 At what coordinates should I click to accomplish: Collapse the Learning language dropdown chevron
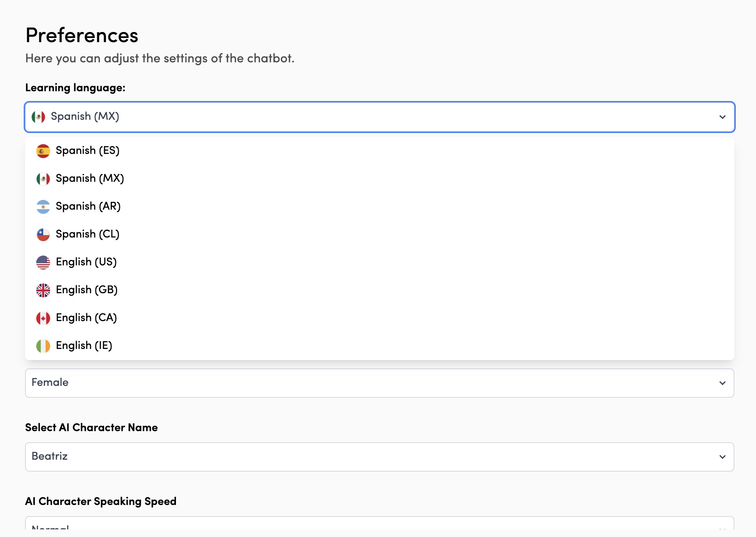point(723,117)
